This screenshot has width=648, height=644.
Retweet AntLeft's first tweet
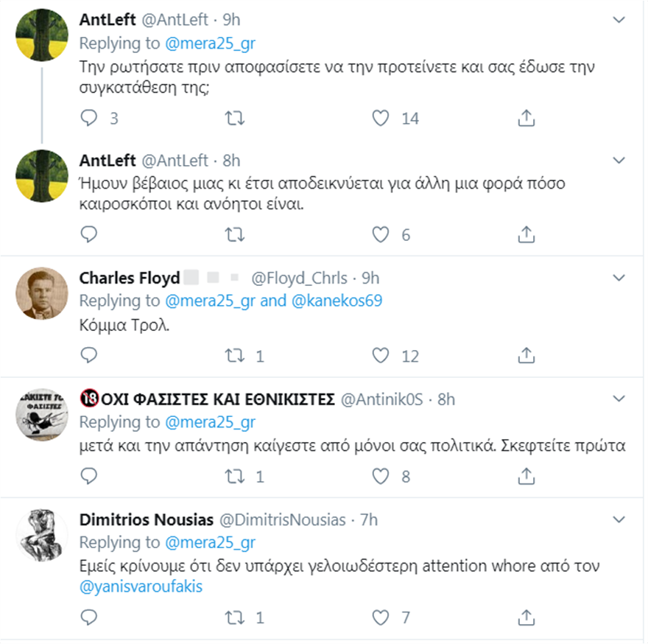(233, 117)
